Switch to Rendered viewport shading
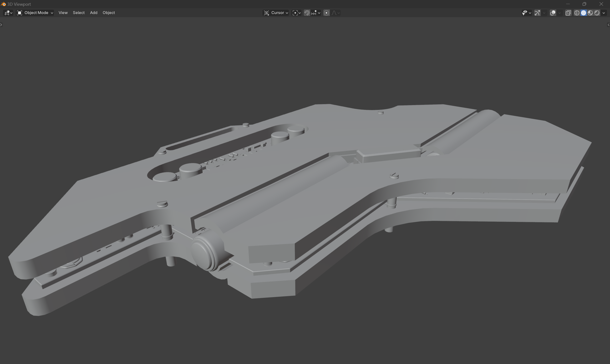The width and height of the screenshot is (610, 364). coord(597,13)
